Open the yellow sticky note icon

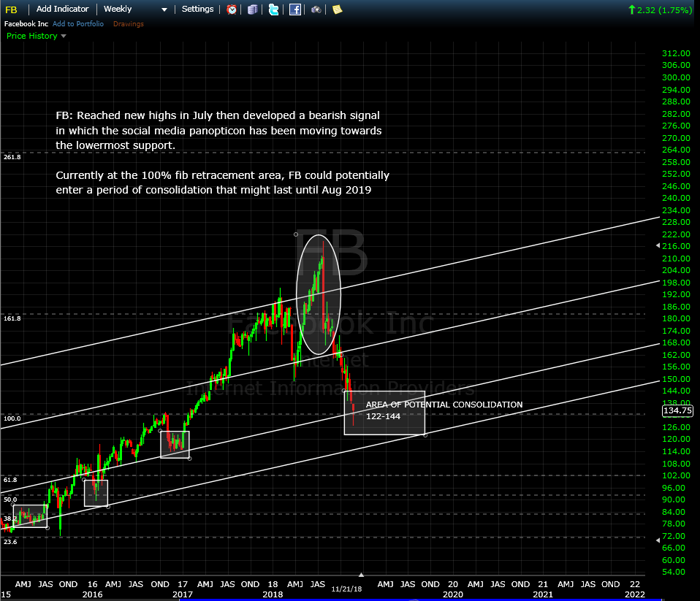click(337, 9)
